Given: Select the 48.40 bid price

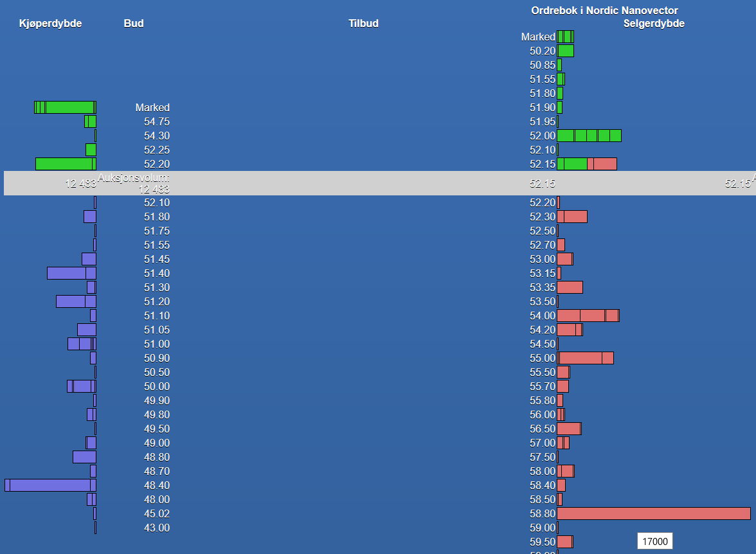Looking at the screenshot, I should [x=157, y=485].
